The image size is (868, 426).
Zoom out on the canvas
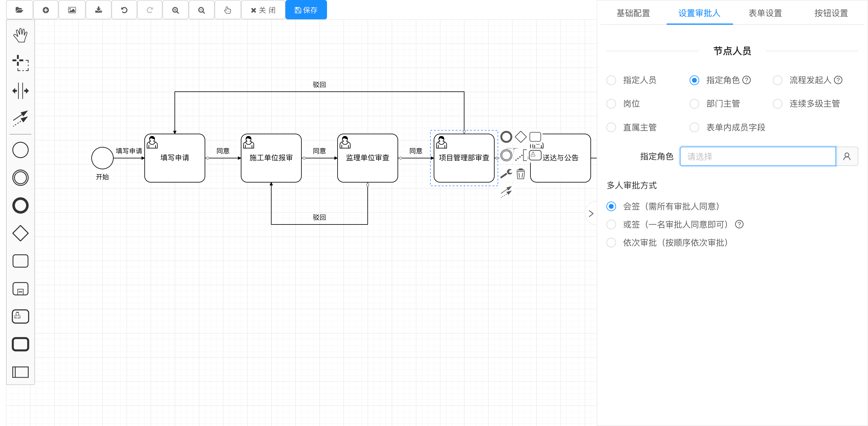click(x=202, y=10)
